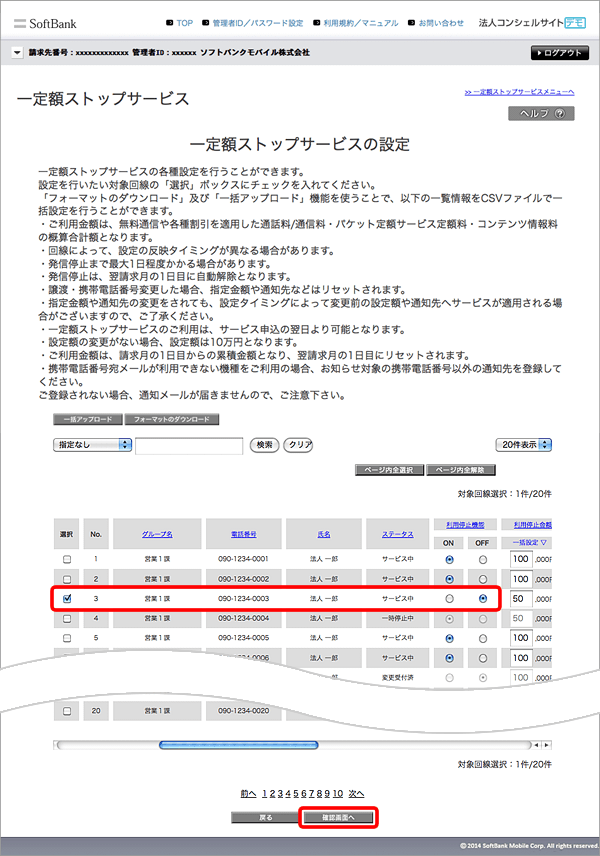Screen dimensions: 600x856
Task: Click ページ内全選択 button
Action: pos(389,470)
